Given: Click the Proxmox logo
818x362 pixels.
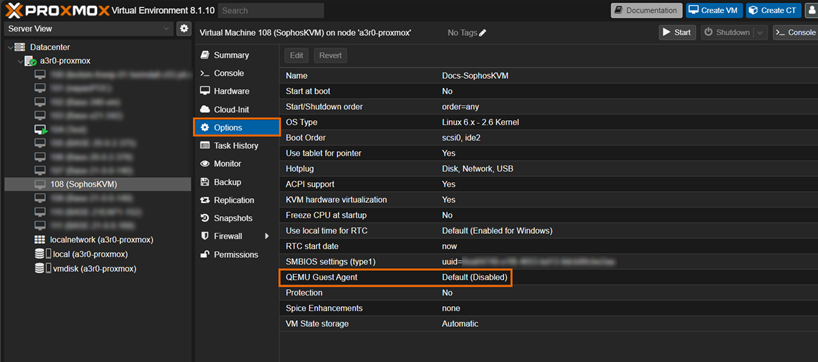Looking at the screenshot, I should 57,10.
